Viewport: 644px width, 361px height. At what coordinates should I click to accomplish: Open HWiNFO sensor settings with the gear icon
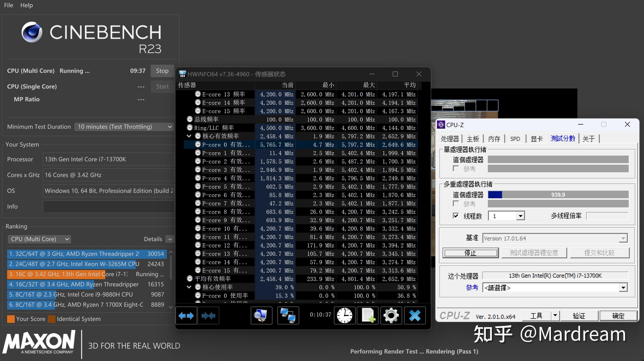391,315
